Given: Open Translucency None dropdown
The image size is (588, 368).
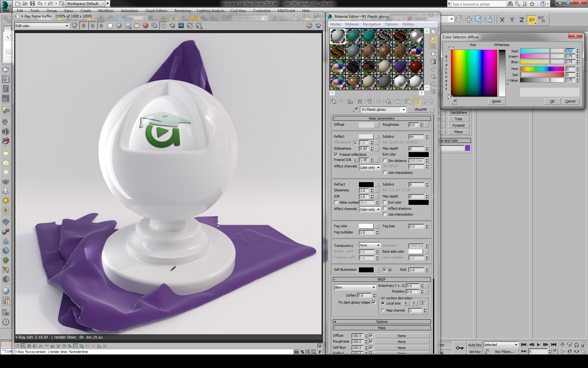Looking at the screenshot, I should (370, 245).
